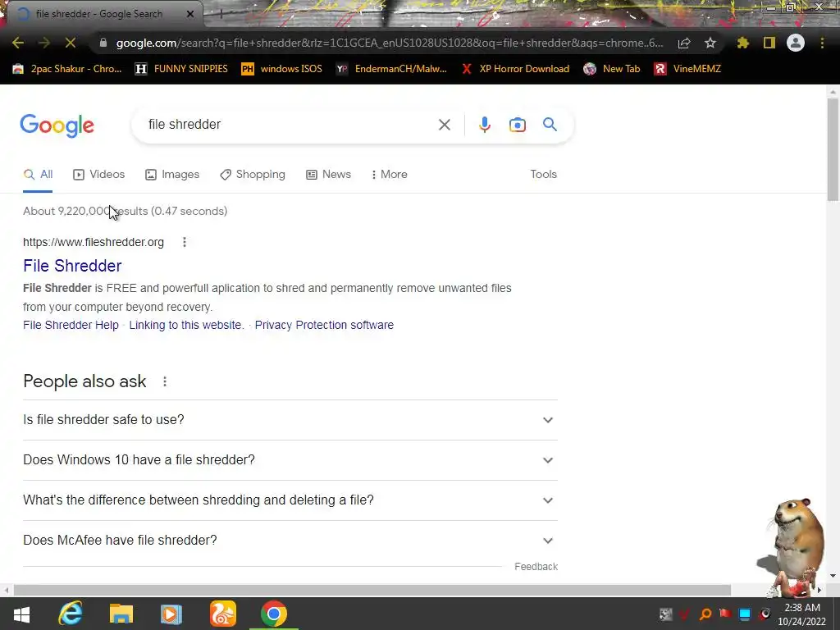Click the vertical scrollbar down arrow
The width and height of the screenshot is (840, 630).
tap(833, 576)
